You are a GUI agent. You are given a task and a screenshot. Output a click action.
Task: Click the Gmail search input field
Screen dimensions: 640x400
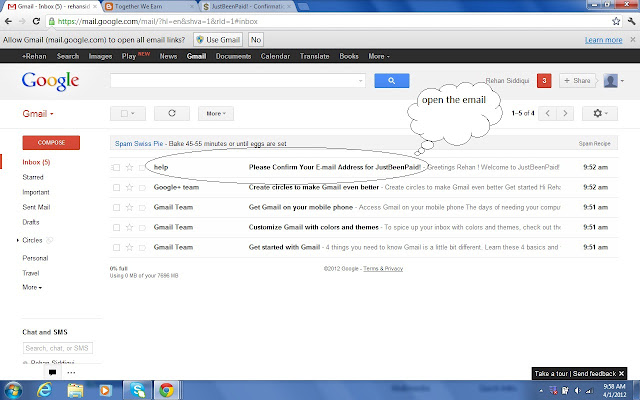pyautogui.click(x=238, y=81)
